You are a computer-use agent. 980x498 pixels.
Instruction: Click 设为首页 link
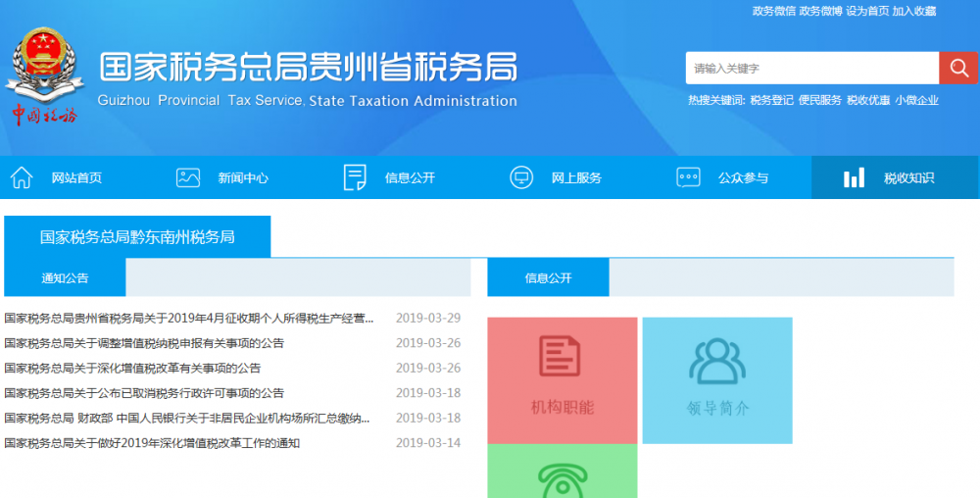pyautogui.click(x=867, y=11)
